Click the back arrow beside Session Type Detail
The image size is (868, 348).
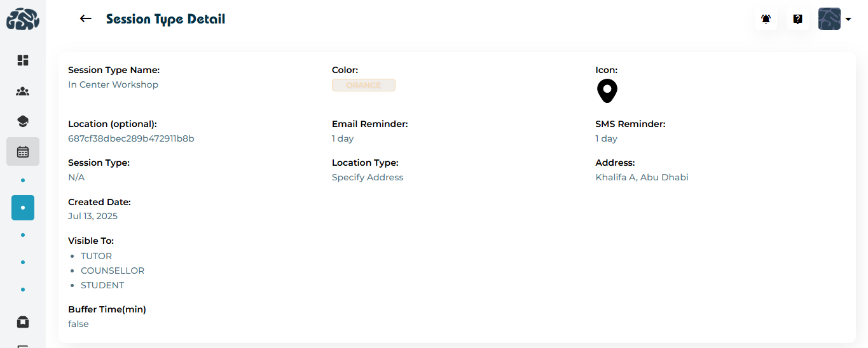(x=86, y=19)
